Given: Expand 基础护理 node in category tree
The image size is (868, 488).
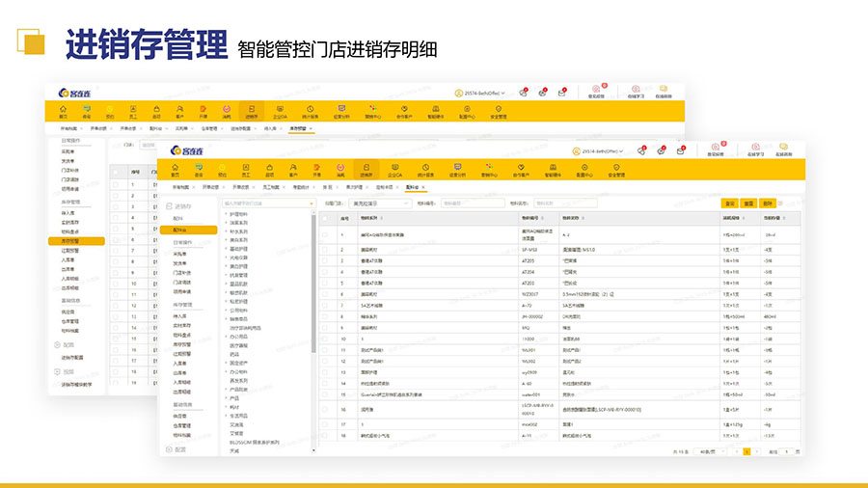Looking at the screenshot, I should click(x=227, y=249).
